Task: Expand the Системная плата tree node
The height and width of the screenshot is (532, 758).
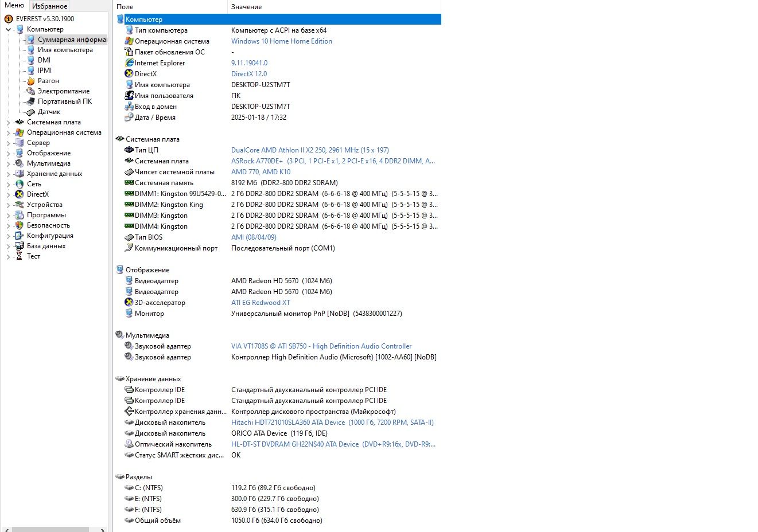Action: pyautogui.click(x=8, y=122)
